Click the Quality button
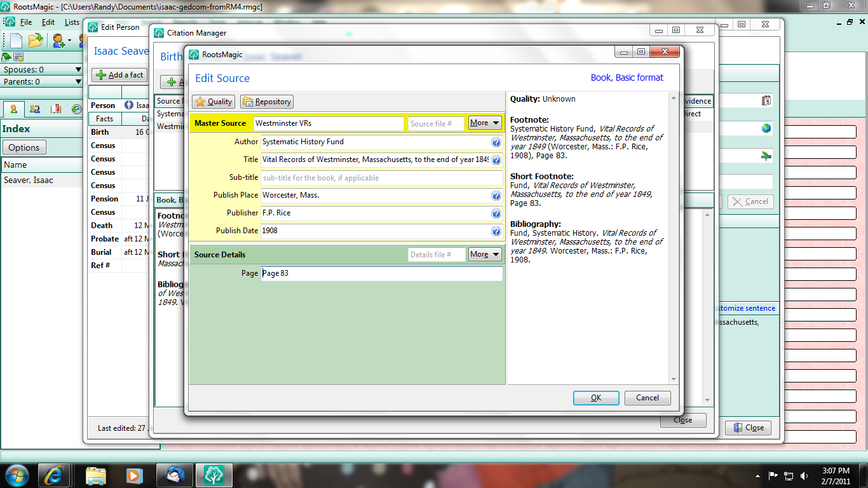 point(214,102)
